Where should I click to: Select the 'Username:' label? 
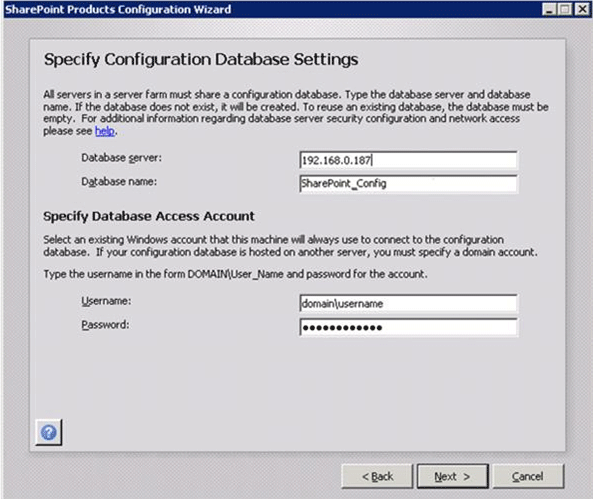(x=106, y=301)
